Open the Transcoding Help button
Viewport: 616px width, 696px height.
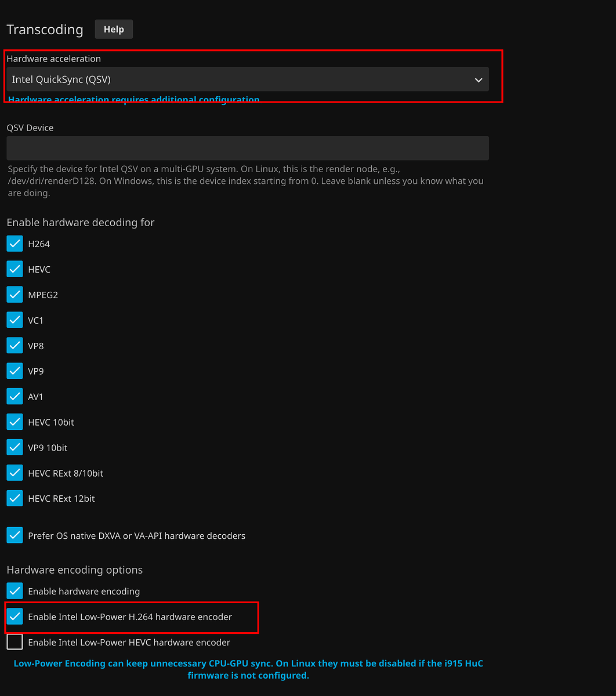point(114,29)
